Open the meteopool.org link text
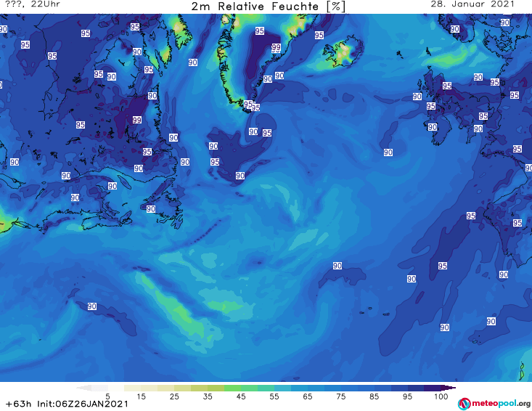Image resolution: width=532 pixels, height=411 pixels. 501,403
